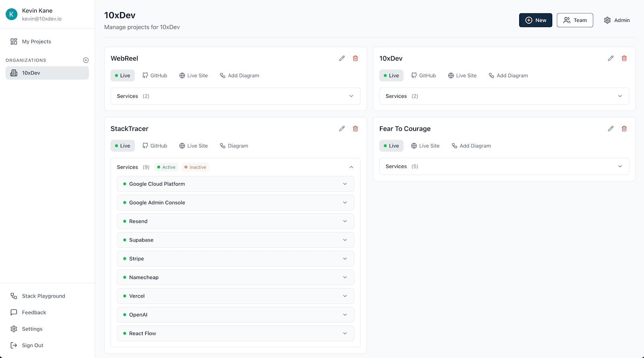Open the Admin panel
This screenshot has width=644, height=358.
point(617,20)
